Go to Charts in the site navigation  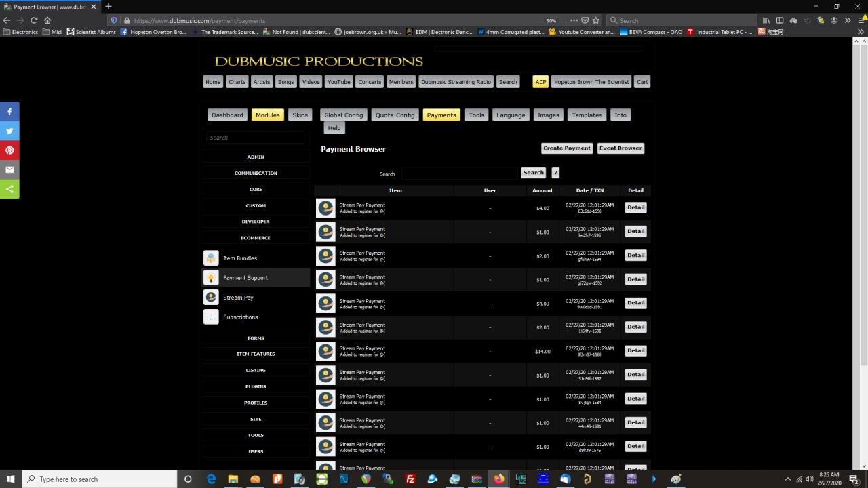click(x=237, y=82)
